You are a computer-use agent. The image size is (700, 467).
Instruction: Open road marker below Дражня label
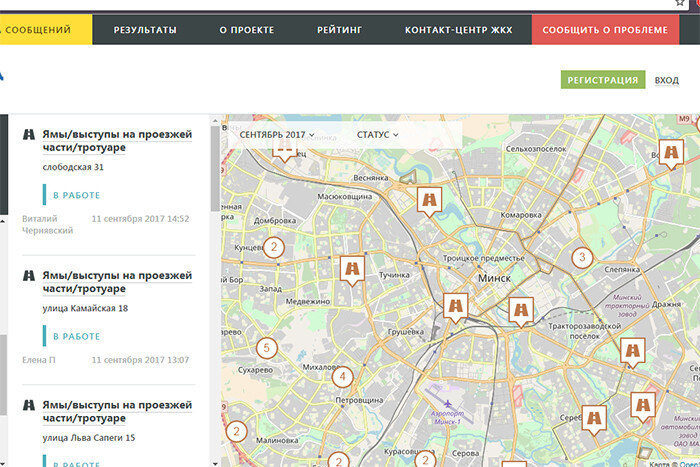tap(633, 353)
